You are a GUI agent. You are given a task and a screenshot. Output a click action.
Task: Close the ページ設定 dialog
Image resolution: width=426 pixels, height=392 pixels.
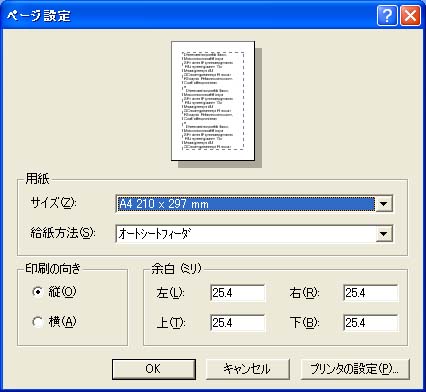tap(410, 16)
